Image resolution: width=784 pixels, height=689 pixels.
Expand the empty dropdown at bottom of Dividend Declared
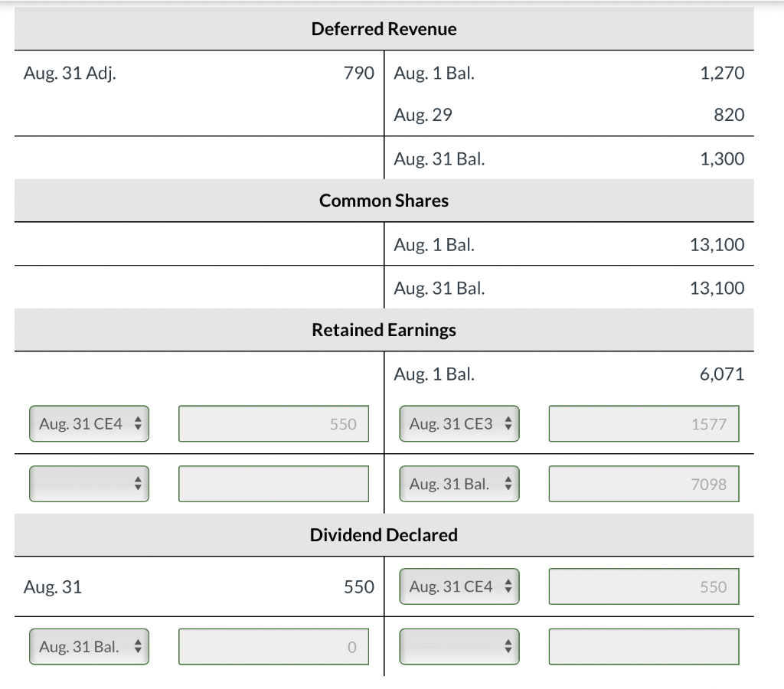click(459, 646)
